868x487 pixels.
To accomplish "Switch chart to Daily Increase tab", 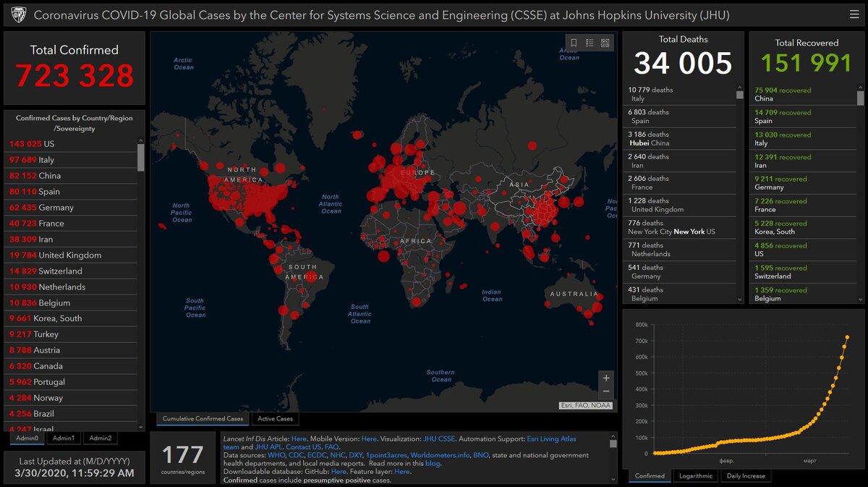I will click(745, 475).
